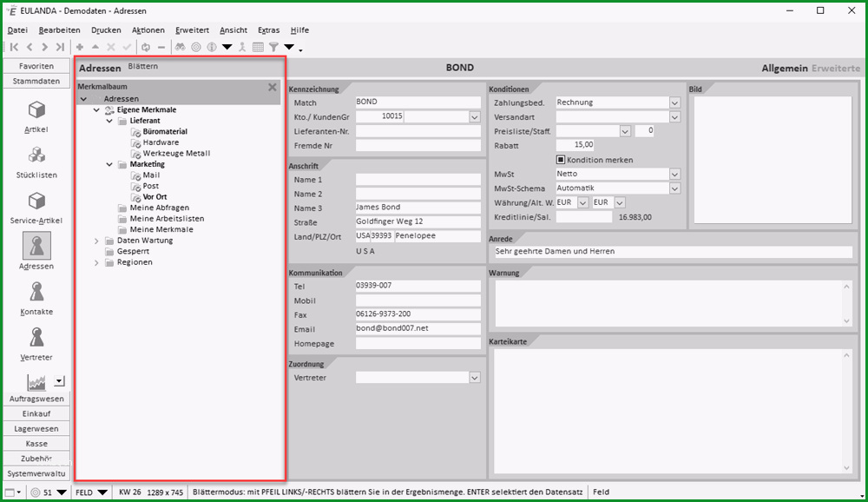Open the Datei menu
The image size is (868, 502).
point(17,30)
